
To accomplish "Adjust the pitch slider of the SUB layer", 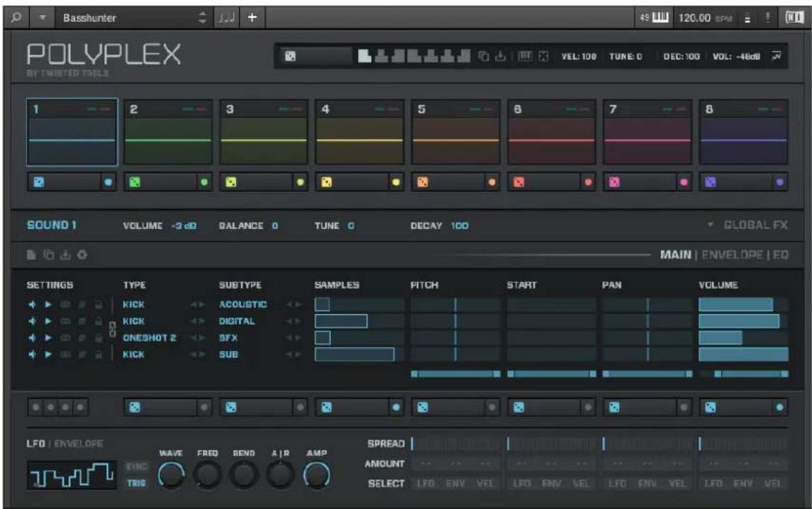I will point(456,354).
